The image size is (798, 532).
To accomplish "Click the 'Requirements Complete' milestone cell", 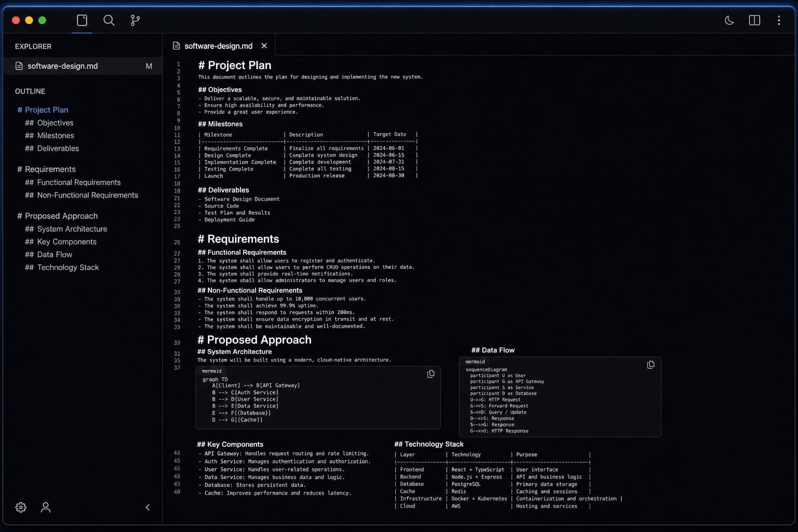I will (x=236, y=149).
